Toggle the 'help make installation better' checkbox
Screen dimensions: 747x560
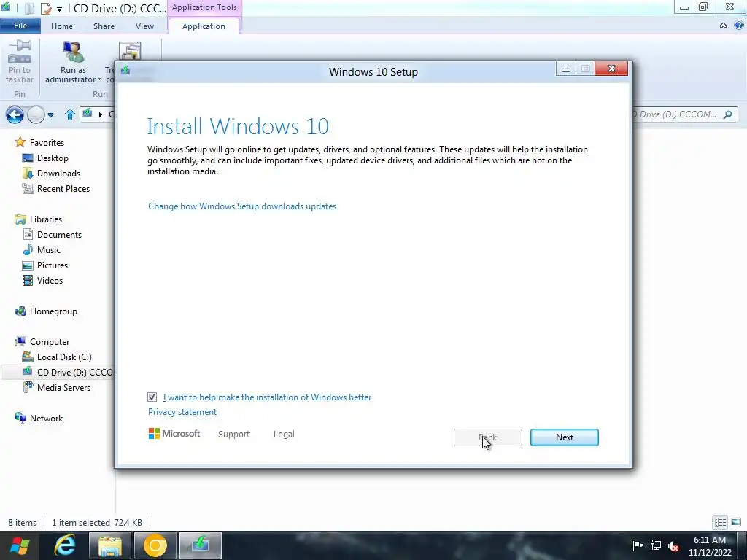[x=152, y=397]
